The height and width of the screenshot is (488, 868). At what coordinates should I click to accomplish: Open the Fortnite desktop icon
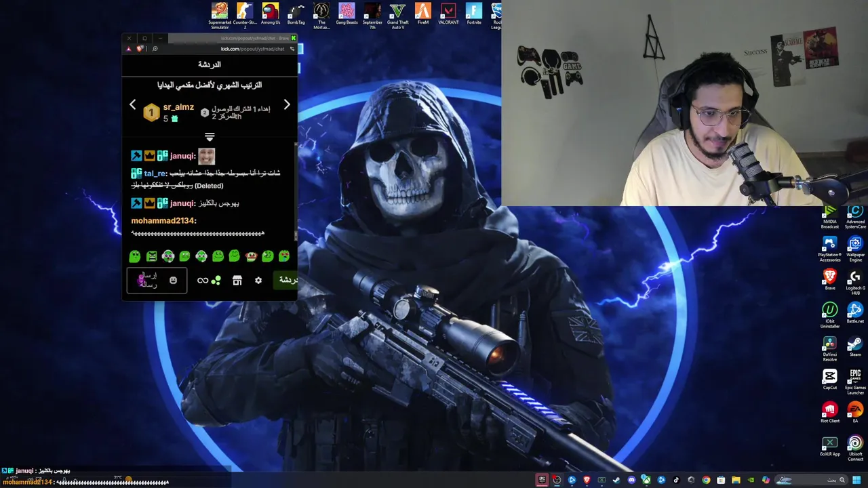[474, 14]
